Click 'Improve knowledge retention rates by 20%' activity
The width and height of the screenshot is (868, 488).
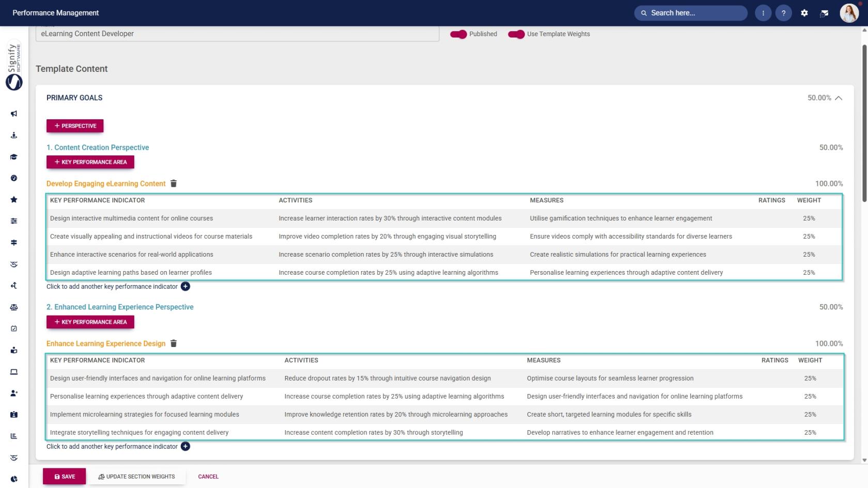click(396, 415)
